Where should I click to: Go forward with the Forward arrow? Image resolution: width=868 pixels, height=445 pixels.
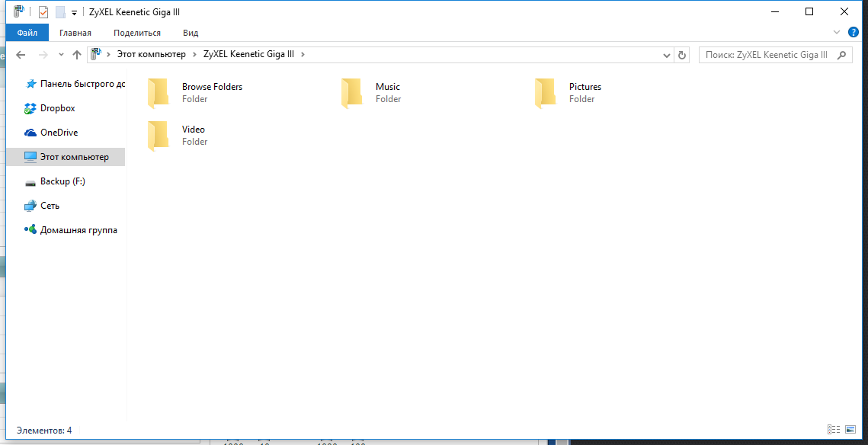(43, 54)
